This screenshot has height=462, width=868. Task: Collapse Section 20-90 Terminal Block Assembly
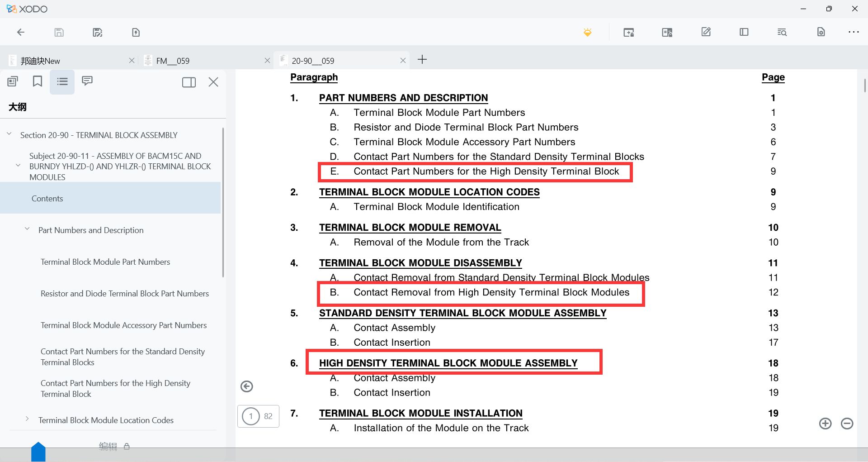click(x=9, y=134)
